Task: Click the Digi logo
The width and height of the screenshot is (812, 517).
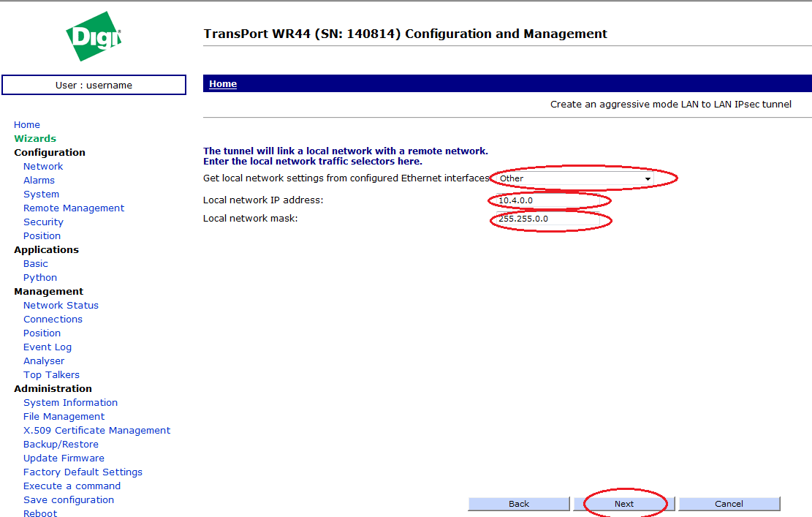Action: coord(94,37)
